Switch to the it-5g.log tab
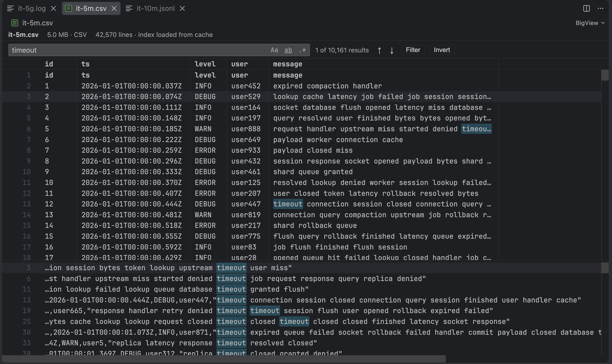The width and height of the screenshot is (612, 364). [x=32, y=9]
